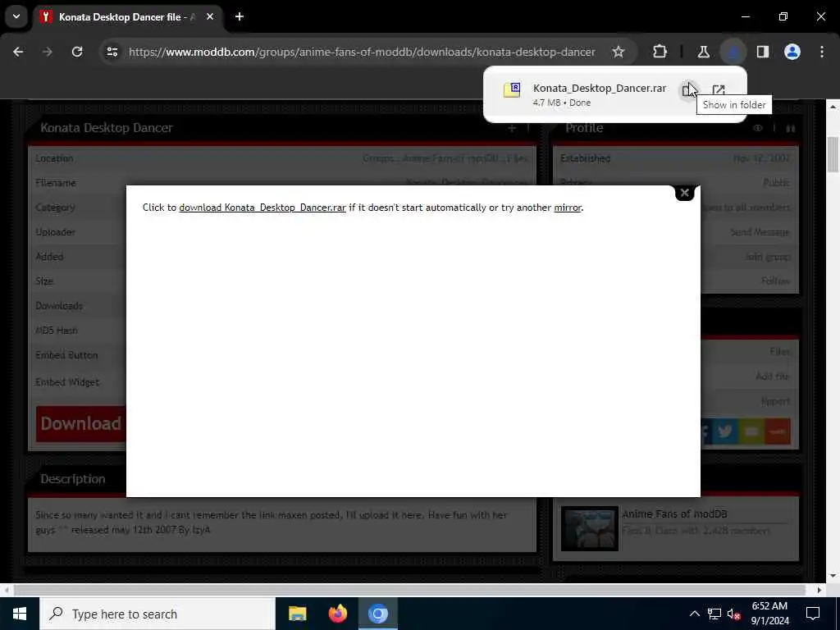Open network status tray icon
The width and height of the screenshot is (840, 630).
pyautogui.click(x=714, y=614)
